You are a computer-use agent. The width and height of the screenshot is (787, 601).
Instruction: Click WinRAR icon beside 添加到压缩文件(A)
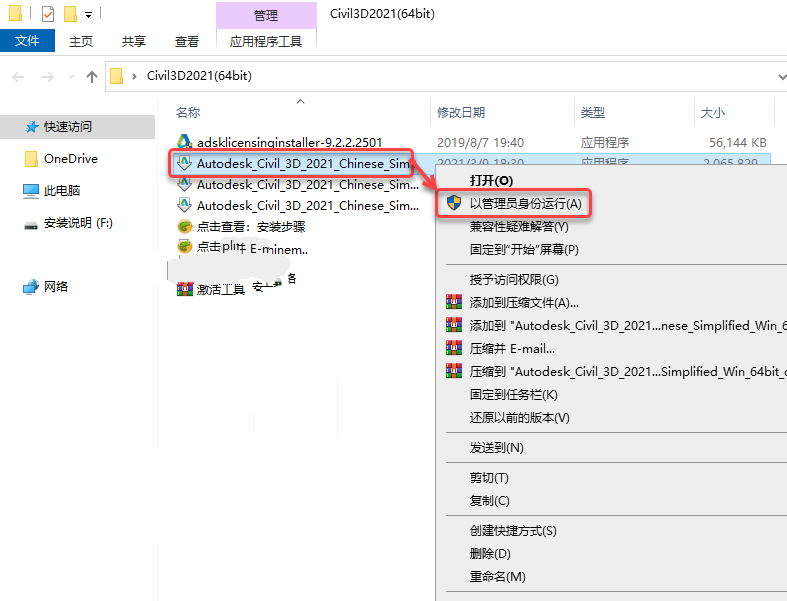coord(454,302)
